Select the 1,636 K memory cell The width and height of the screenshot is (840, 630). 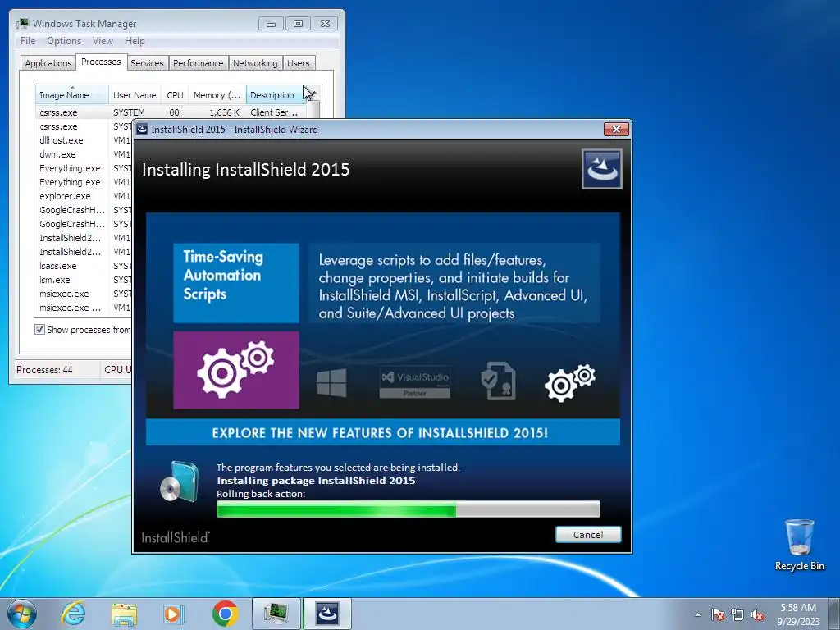[225, 112]
